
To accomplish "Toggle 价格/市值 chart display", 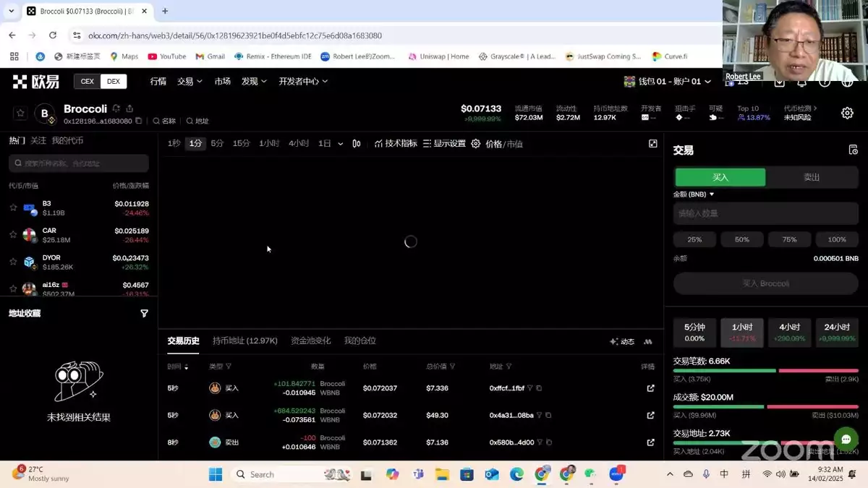I will coord(504,144).
